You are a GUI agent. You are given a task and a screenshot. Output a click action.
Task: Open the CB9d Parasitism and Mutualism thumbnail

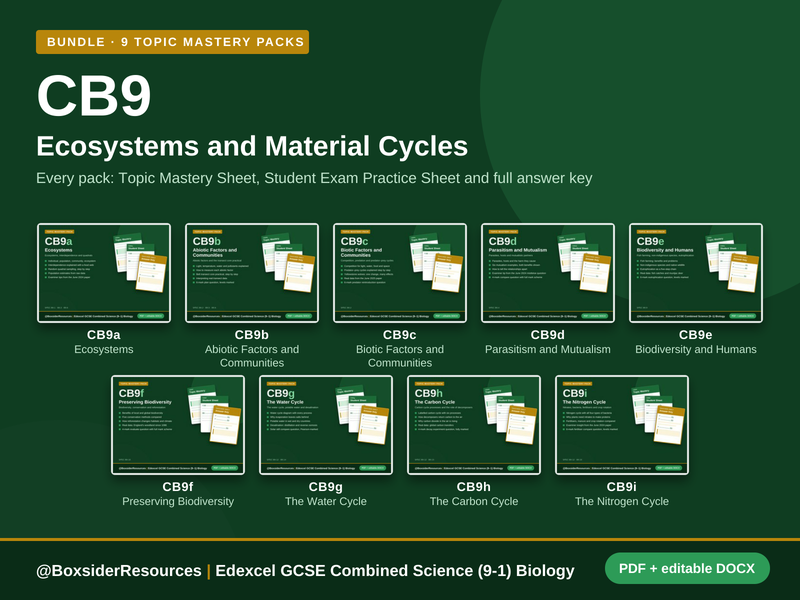click(x=548, y=273)
